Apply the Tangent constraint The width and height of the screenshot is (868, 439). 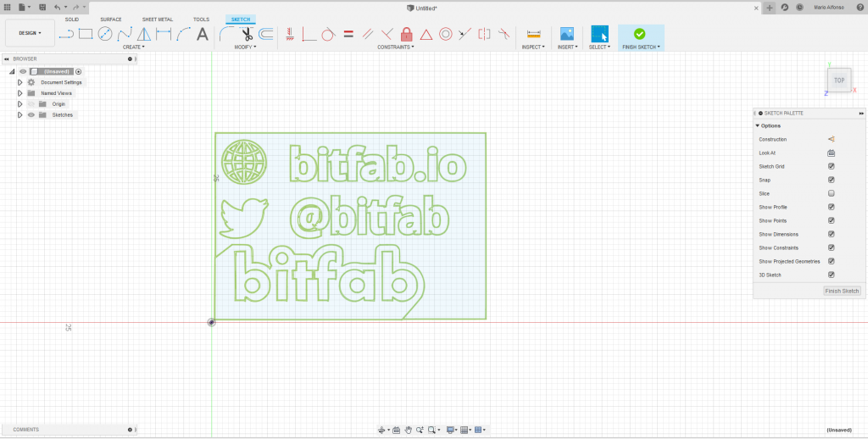pos(328,34)
